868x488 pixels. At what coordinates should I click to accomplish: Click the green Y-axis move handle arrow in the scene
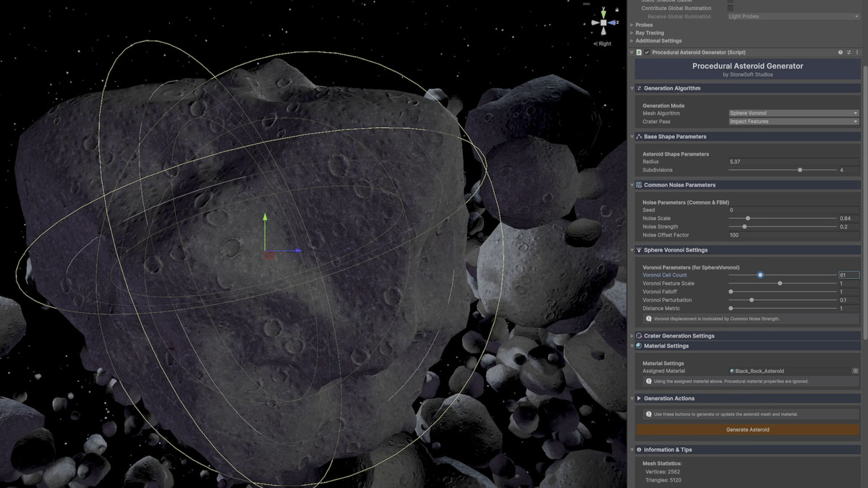(x=265, y=216)
